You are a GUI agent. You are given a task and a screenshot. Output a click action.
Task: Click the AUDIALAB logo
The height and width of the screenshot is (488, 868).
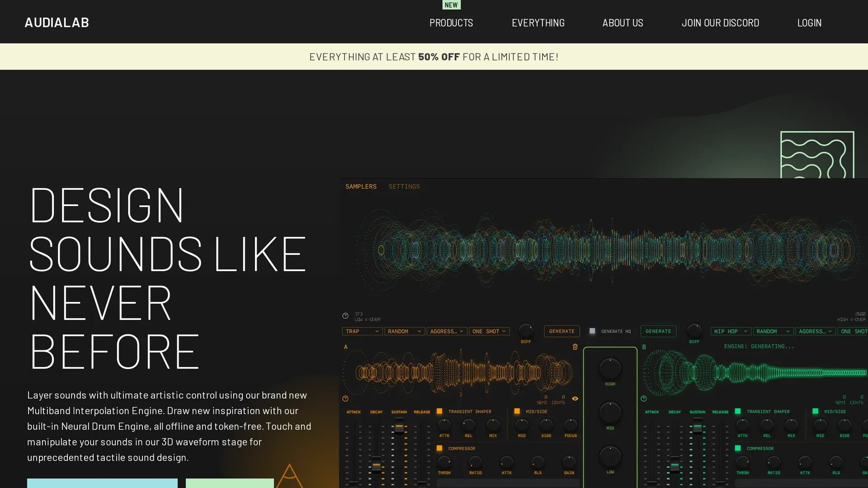[57, 23]
